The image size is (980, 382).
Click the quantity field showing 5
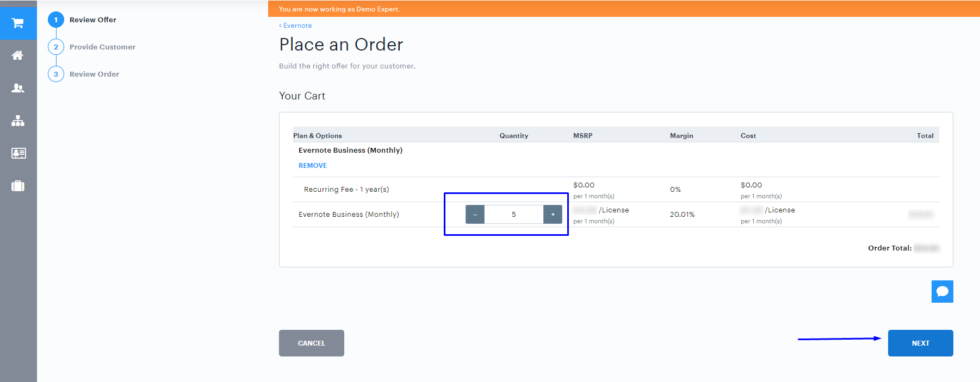pyautogui.click(x=514, y=214)
